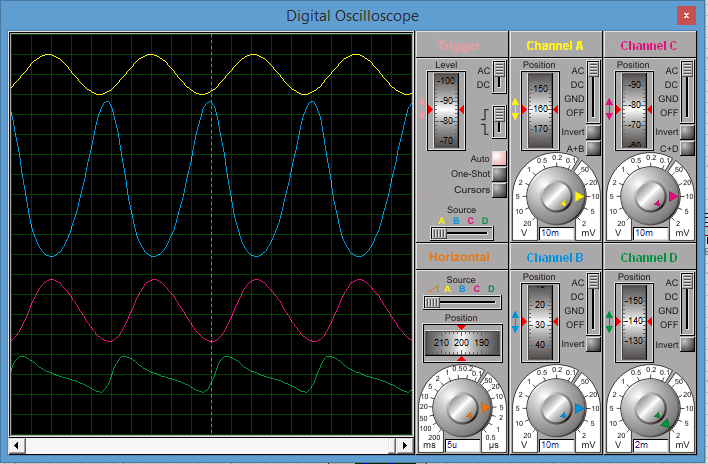This screenshot has height=464, width=708.
Task: Toggle the trigger Auto mode button
Action: click(x=498, y=158)
